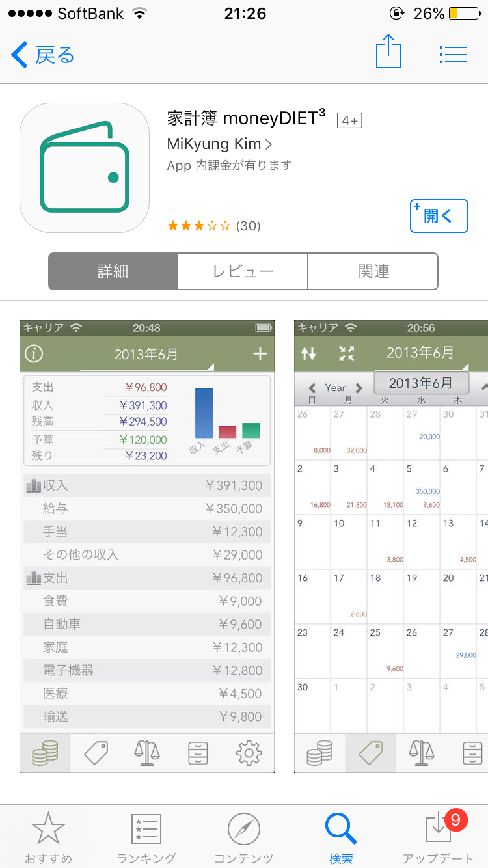Switch to the 関連 tab
This screenshot has height=868, width=488.
tap(373, 271)
